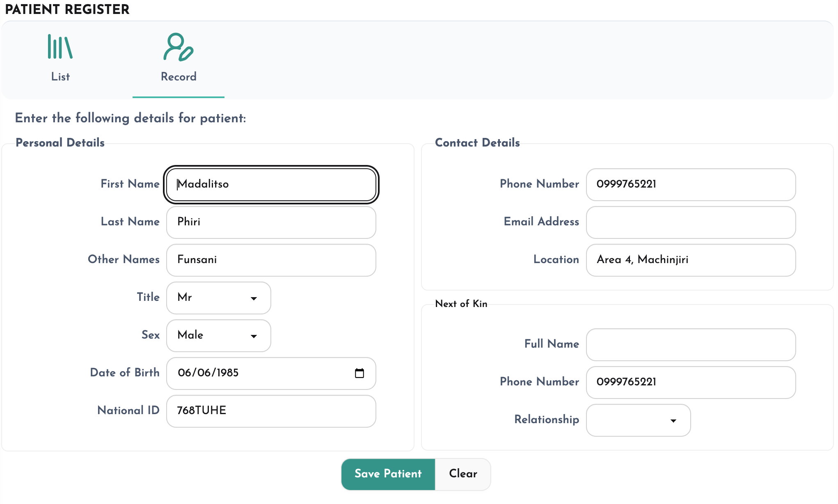Expand the Relationship dropdown

tap(639, 420)
